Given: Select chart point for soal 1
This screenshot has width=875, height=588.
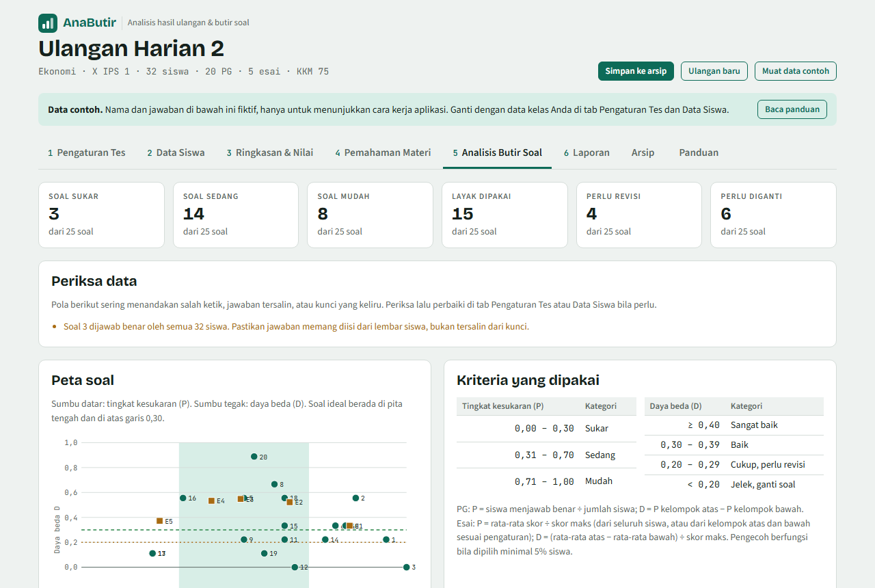Looking at the screenshot, I should coord(386,539).
